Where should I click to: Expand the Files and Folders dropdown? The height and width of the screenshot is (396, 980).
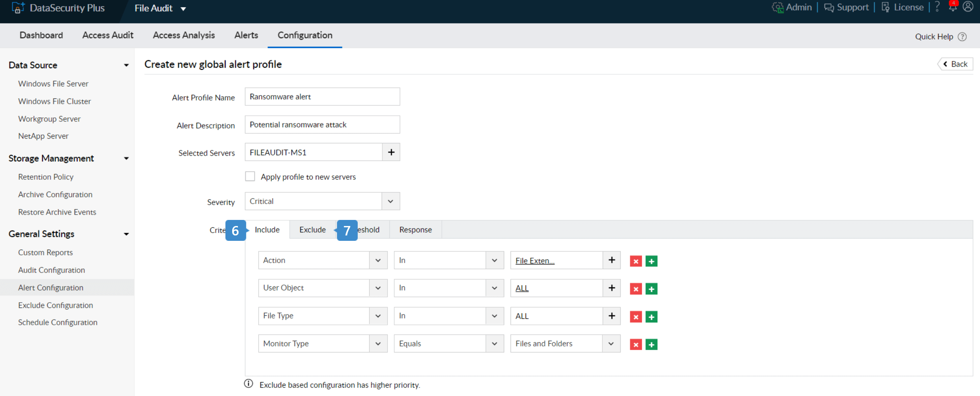click(610, 343)
